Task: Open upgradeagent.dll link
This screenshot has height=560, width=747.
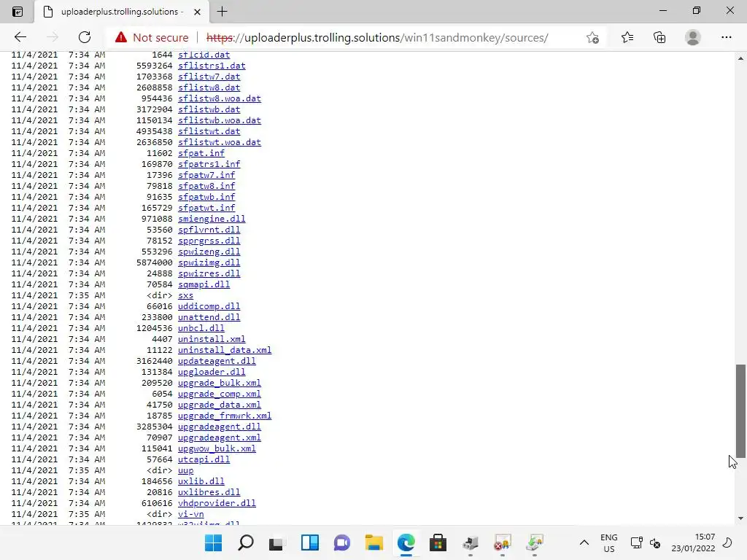Action: point(220,427)
